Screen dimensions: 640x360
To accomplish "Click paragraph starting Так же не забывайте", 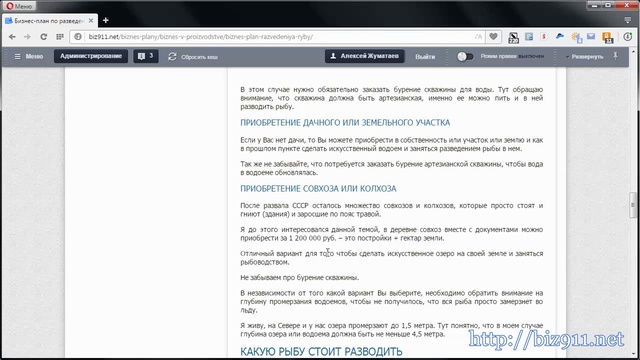I will click(391, 168).
